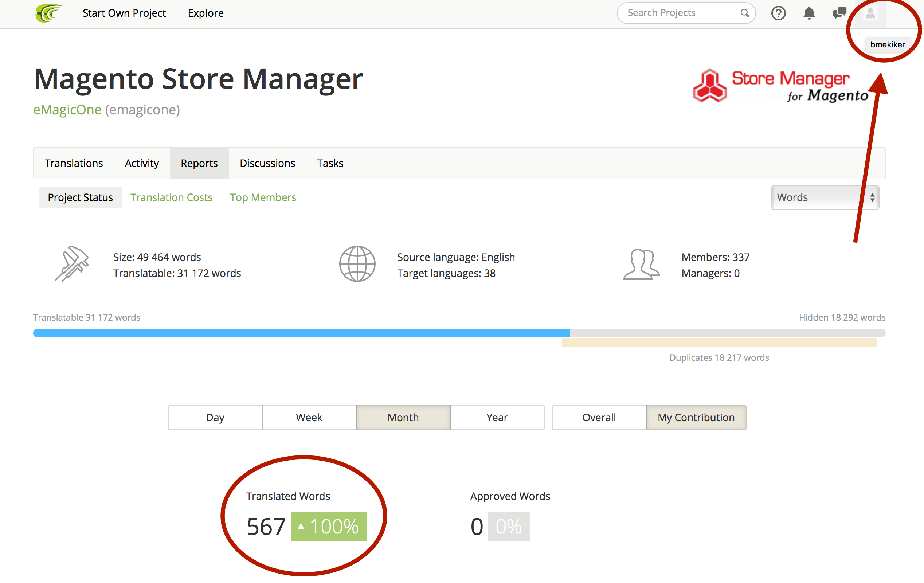Click the 'Hidden 18 292 words' label
The width and height of the screenshot is (924, 583).
pos(842,317)
